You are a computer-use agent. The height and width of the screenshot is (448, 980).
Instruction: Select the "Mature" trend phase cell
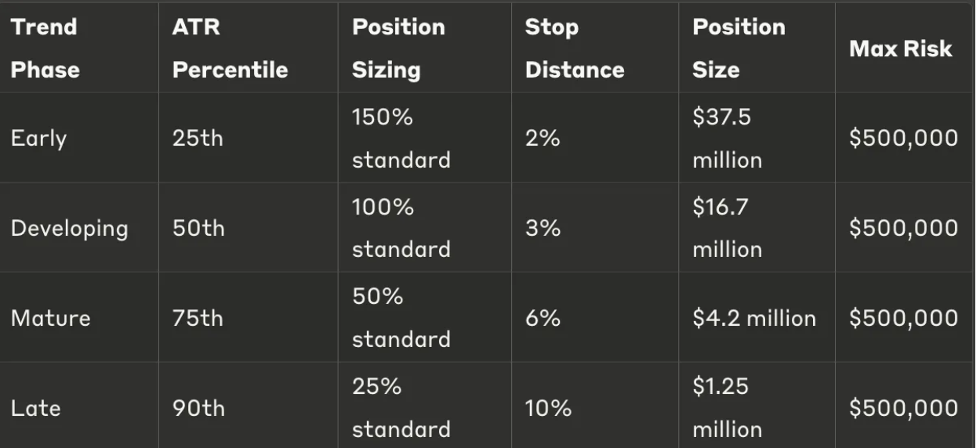[x=51, y=318]
